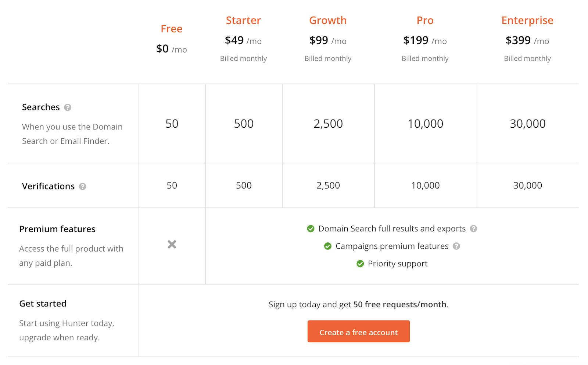Screen dimensions: 588x365
Task: Click the help icon beside Verifications
Action: pos(83,187)
